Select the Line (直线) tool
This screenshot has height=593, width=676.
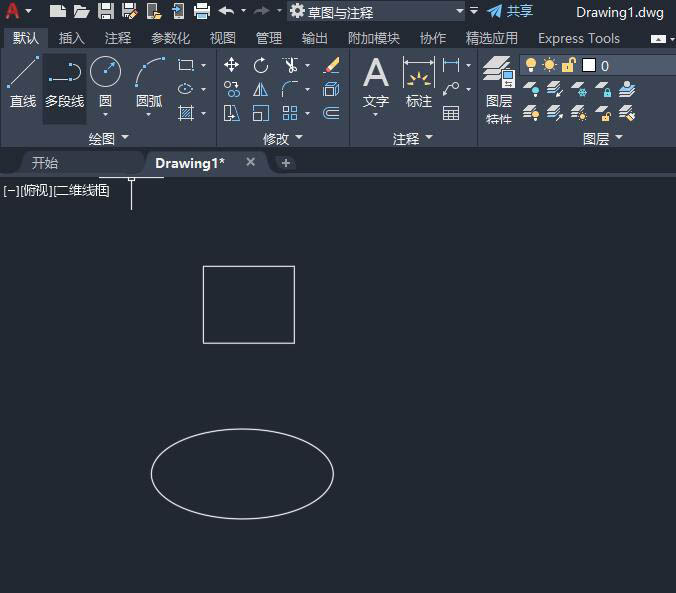point(23,82)
